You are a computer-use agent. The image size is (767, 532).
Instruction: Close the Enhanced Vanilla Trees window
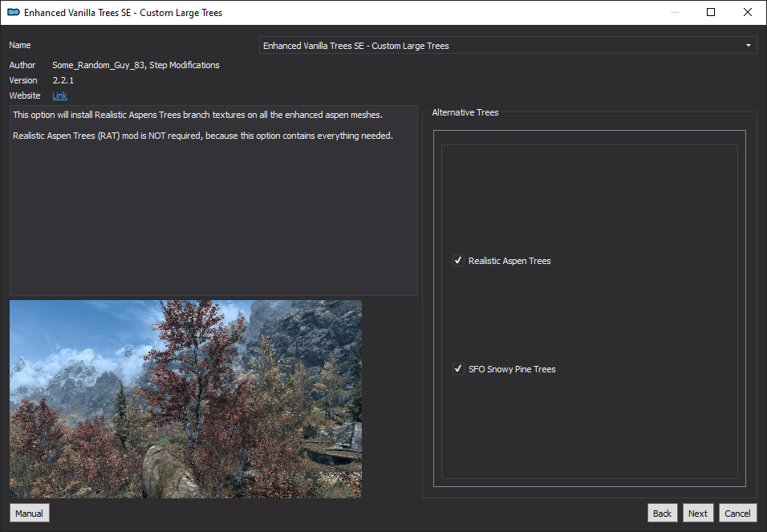(748, 12)
